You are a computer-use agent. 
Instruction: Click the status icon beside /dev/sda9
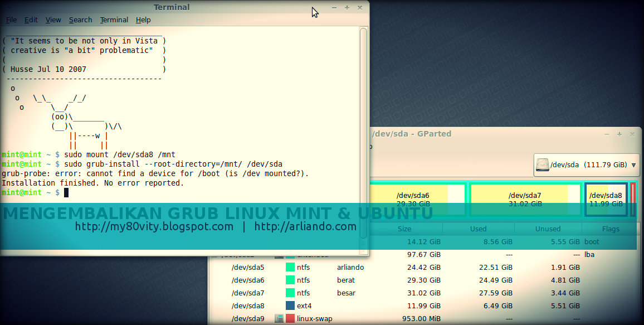click(279, 318)
